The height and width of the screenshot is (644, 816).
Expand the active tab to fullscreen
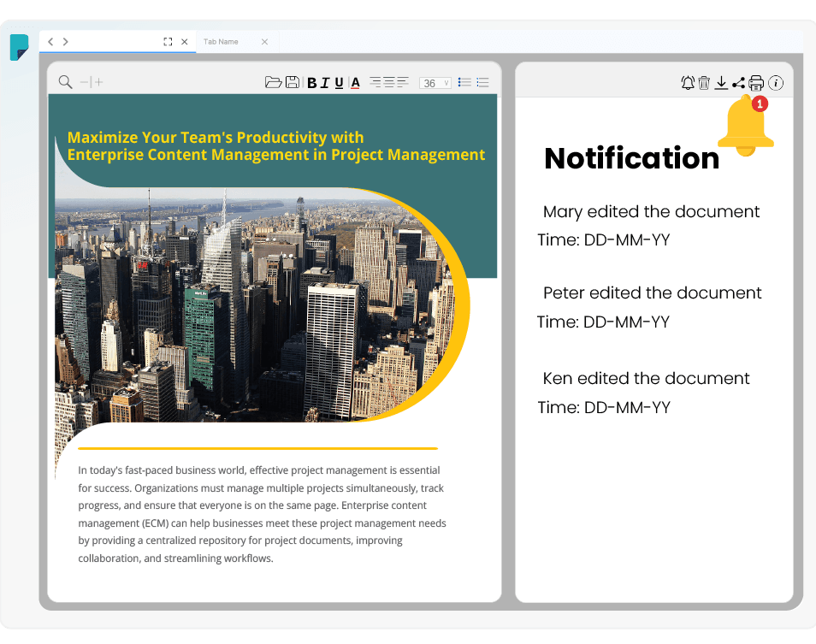[x=168, y=42]
